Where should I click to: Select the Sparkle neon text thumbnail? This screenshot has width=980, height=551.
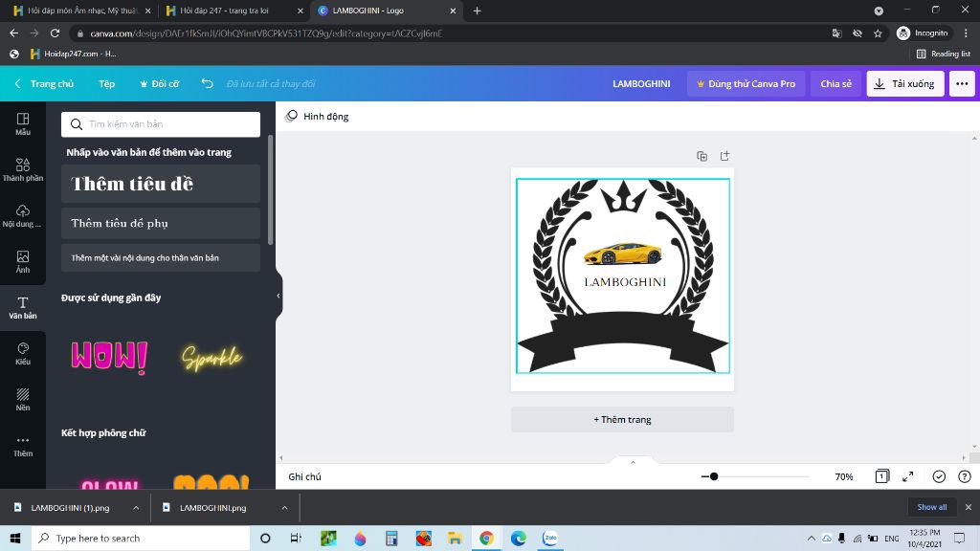coord(212,358)
